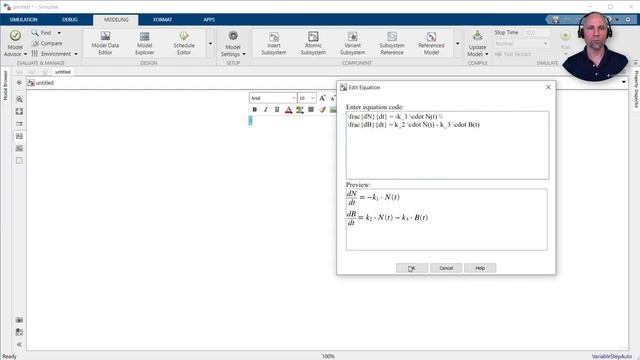Switch to the Apps ribbon tab
This screenshot has height=360, width=640.
point(209,20)
